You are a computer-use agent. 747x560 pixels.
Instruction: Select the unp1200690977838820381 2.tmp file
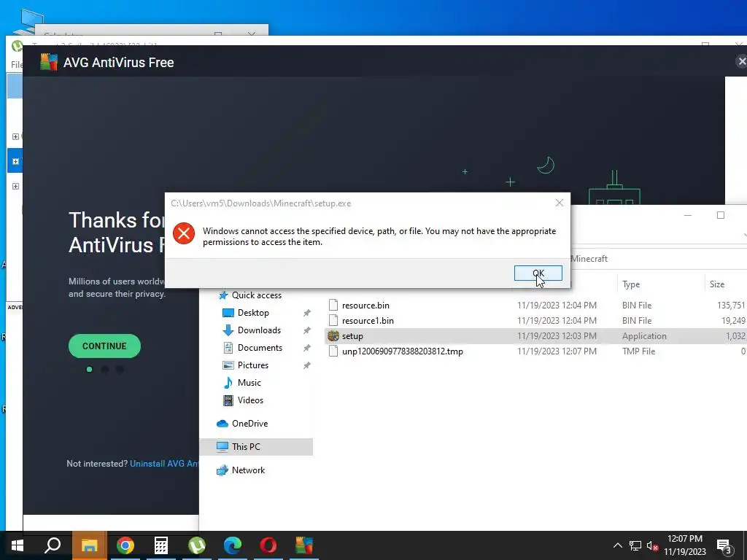point(403,351)
